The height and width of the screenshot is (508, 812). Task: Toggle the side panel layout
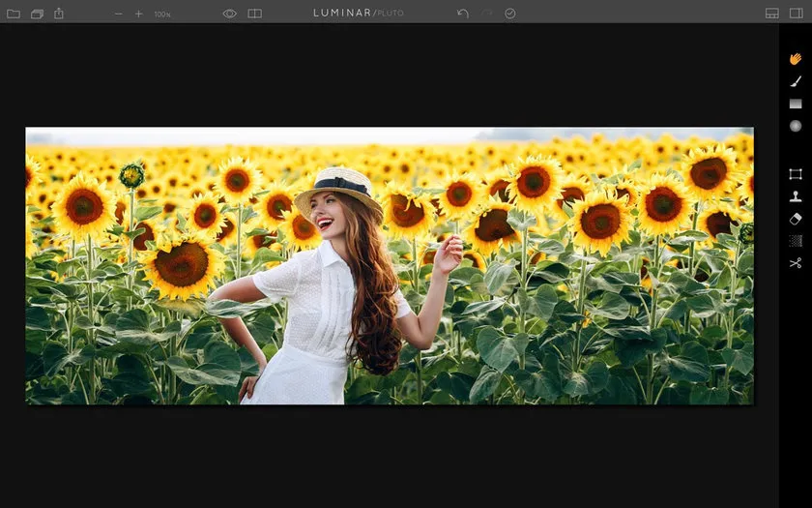tap(797, 14)
